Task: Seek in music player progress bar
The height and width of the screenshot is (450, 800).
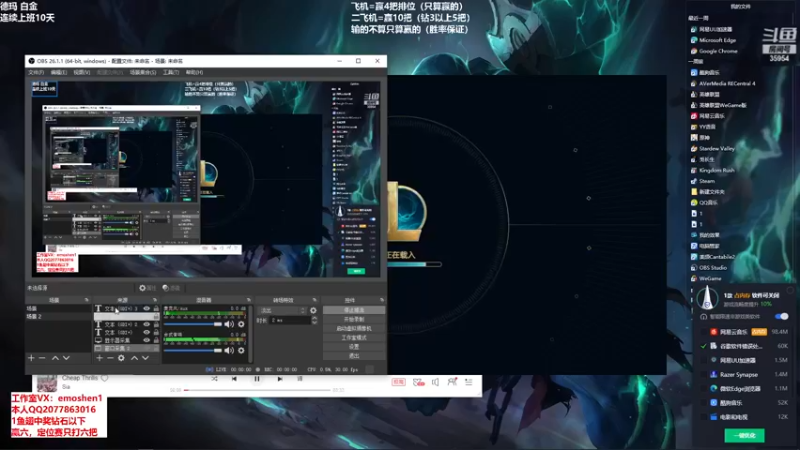Action: click(257, 390)
